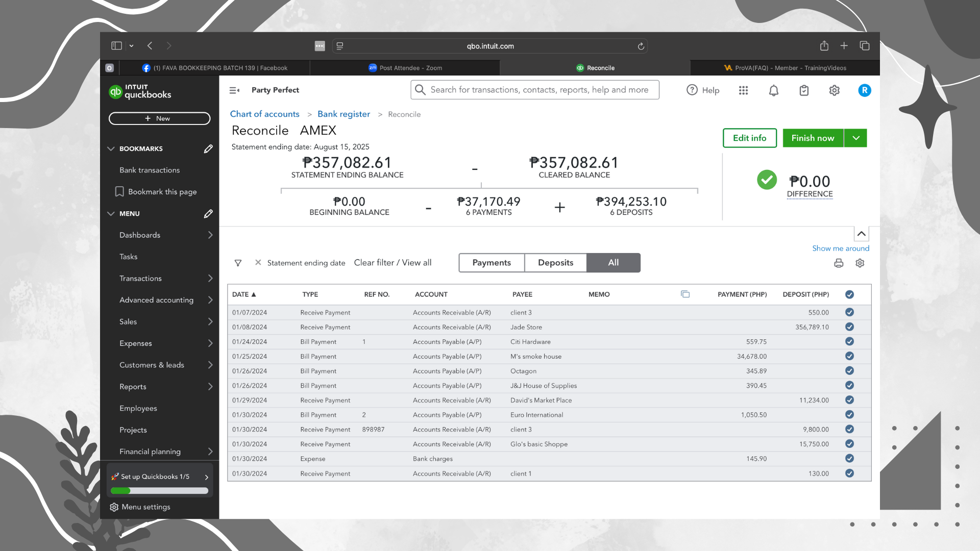
Task: Switch to the Payments tab
Action: click(492, 263)
